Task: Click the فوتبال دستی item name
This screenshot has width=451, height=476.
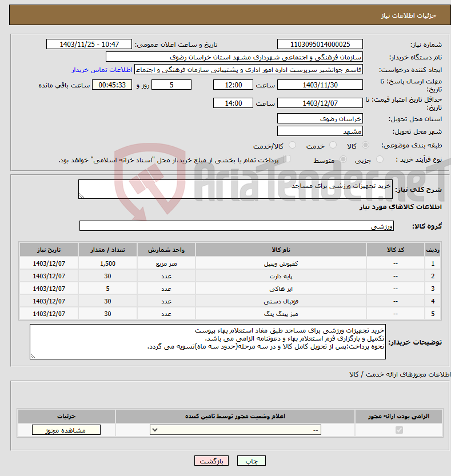Action: (x=281, y=302)
